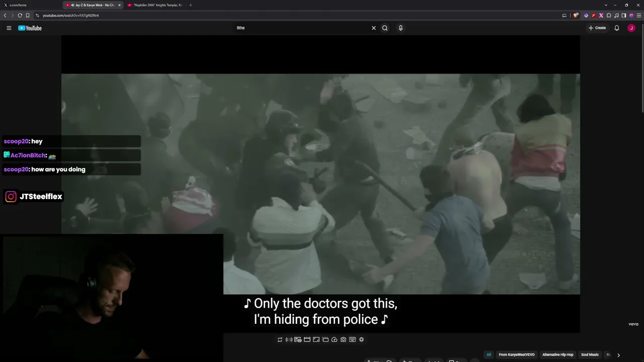
Task: Click the pink X extension icon
Action: (x=601, y=16)
